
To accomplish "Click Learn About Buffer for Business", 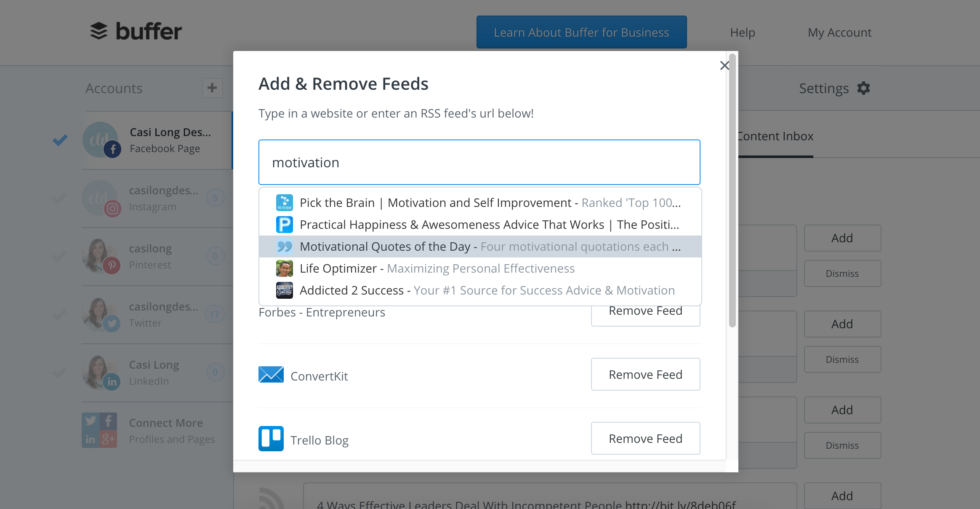I will (581, 32).
